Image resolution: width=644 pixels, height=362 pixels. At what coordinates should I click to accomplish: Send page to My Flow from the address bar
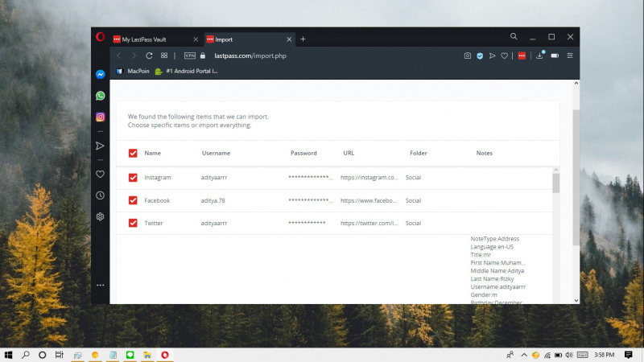492,56
